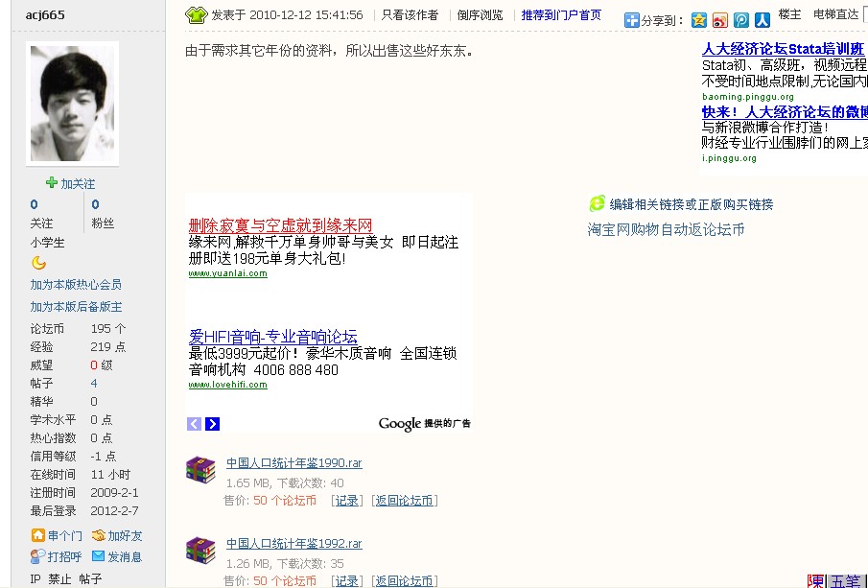Click the green shirt icon beside post date

tap(196, 15)
